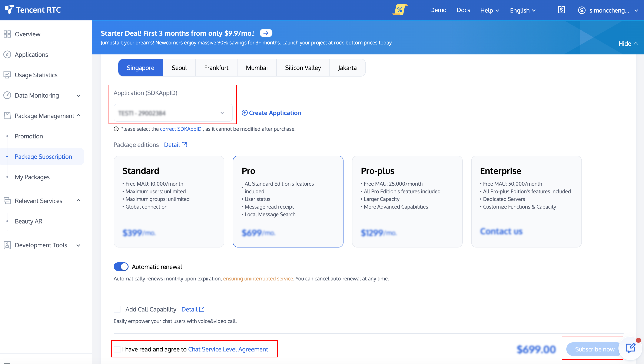Viewport: 644px width, 364px height.
Task: Open Overview from the sidebar grid icon
Action: [7, 34]
